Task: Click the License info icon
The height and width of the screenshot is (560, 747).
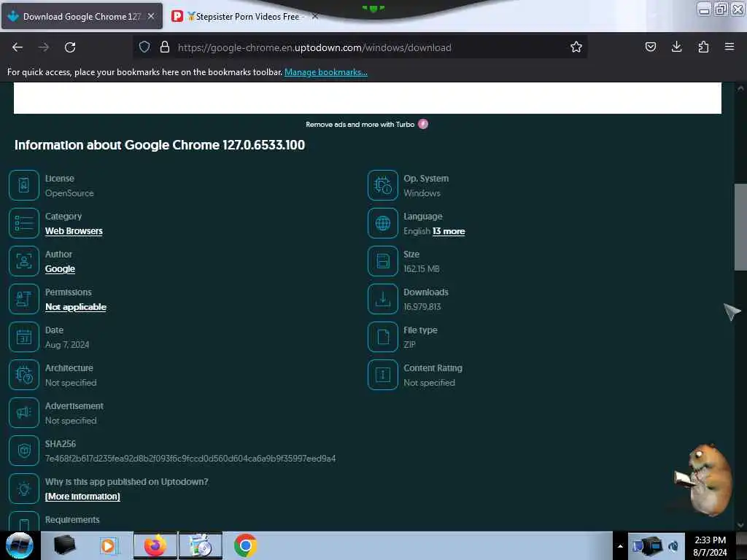Action: pos(24,185)
